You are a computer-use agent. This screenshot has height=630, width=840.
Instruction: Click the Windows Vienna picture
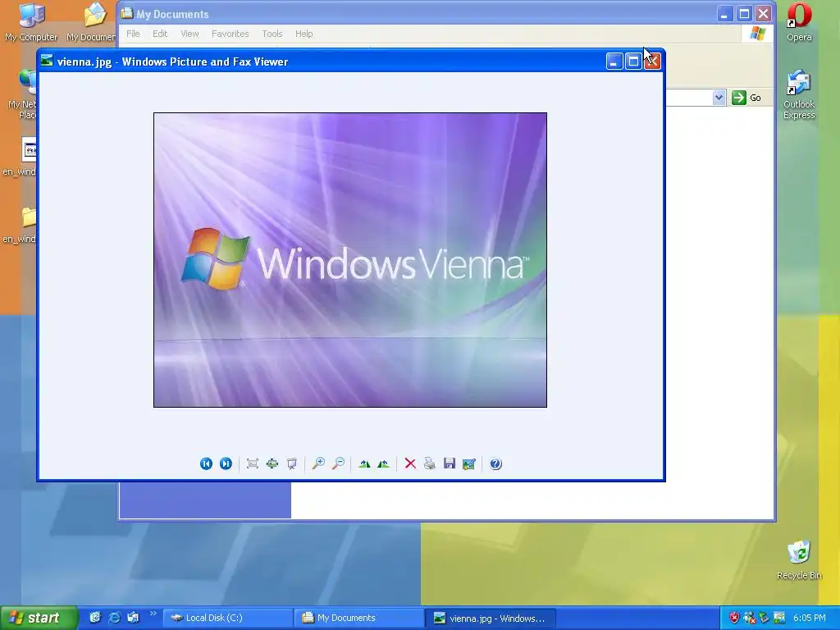pos(350,260)
